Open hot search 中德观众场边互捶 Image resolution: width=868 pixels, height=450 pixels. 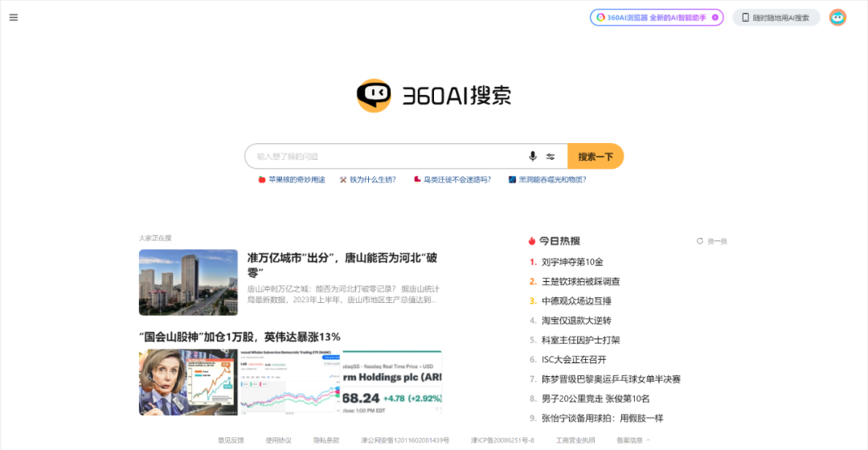point(576,301)
